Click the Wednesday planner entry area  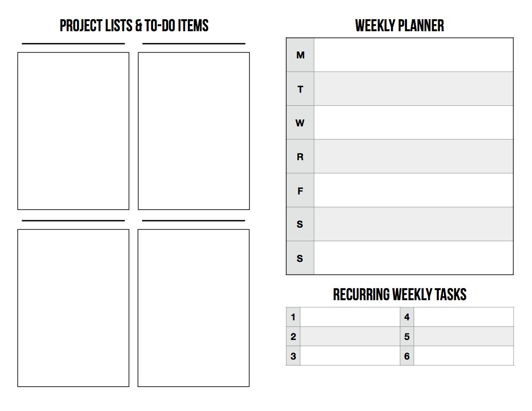(x=413, y=122)
